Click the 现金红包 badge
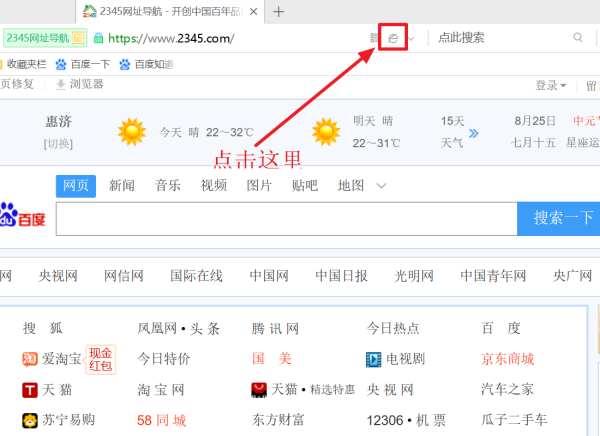 coord(101,359)
